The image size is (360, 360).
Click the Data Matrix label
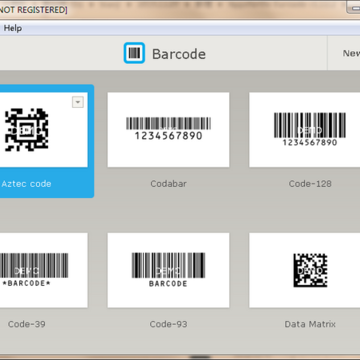pos(310,324)
